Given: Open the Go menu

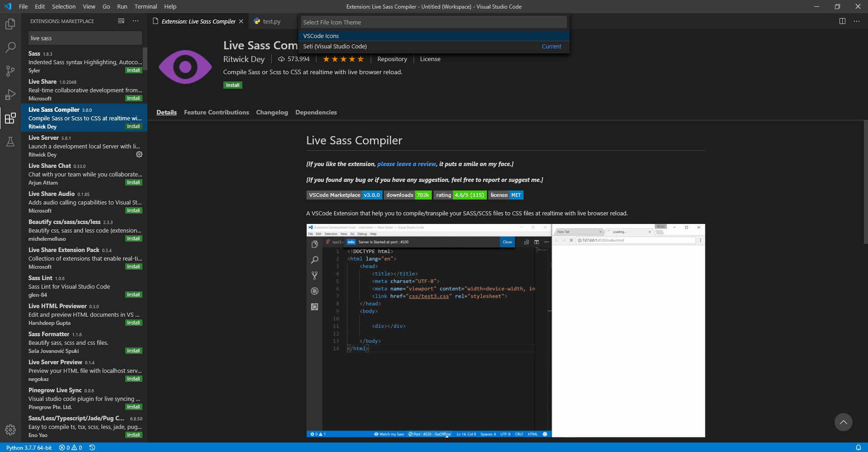Looking at the screenshot, I should (x=106, y=6).
